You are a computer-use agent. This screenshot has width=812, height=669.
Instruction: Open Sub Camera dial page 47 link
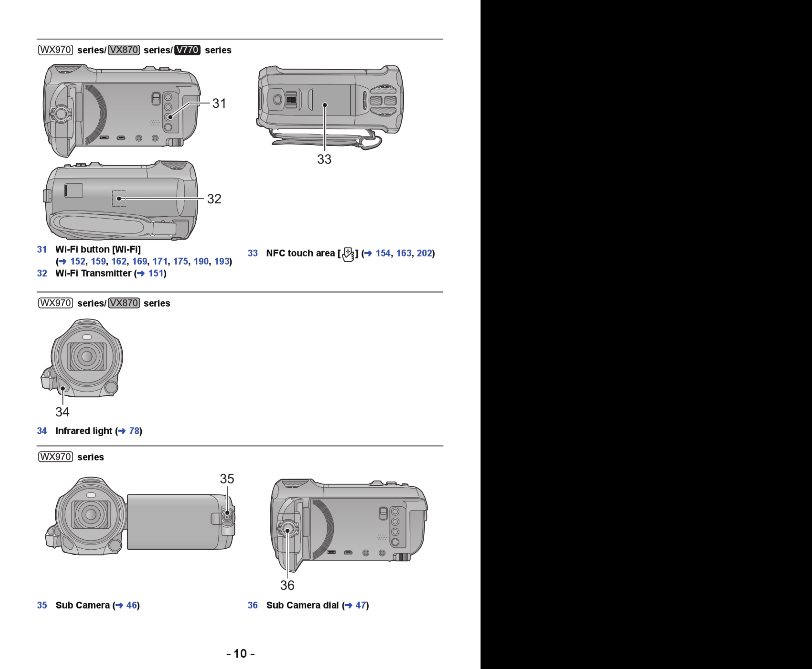(x=360, y=605)
